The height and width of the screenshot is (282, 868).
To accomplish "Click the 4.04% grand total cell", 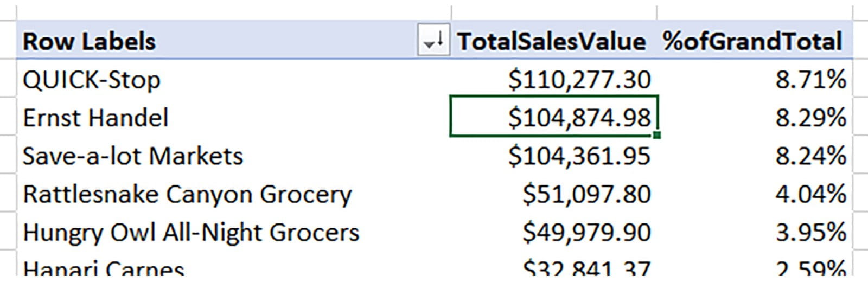I will tap(810, 194).
